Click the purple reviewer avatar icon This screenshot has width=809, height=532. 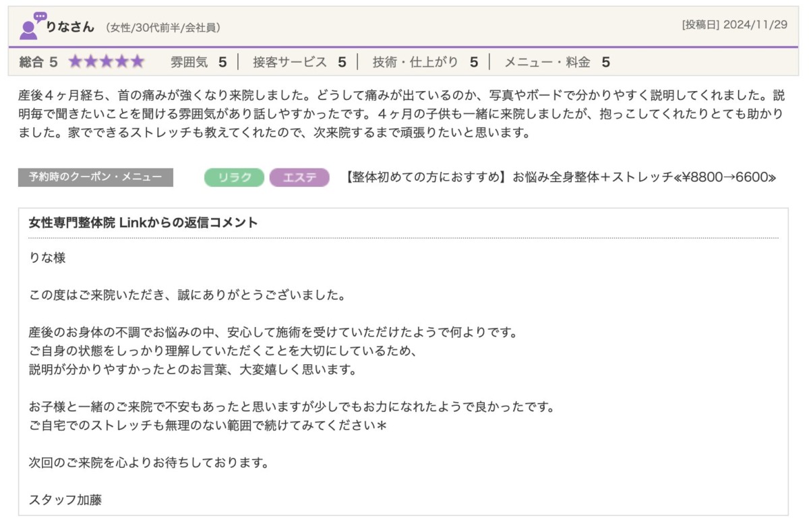click(x=31, y=26)
